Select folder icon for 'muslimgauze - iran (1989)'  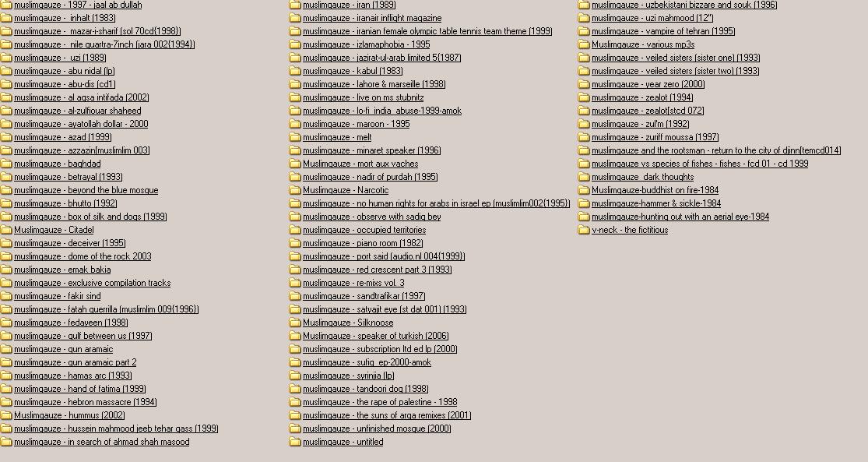[x=295, y=5]
